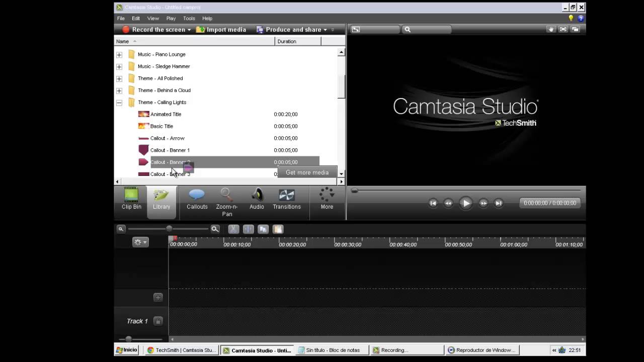Open the Record the screen dropdown arrow

[189, 30]
